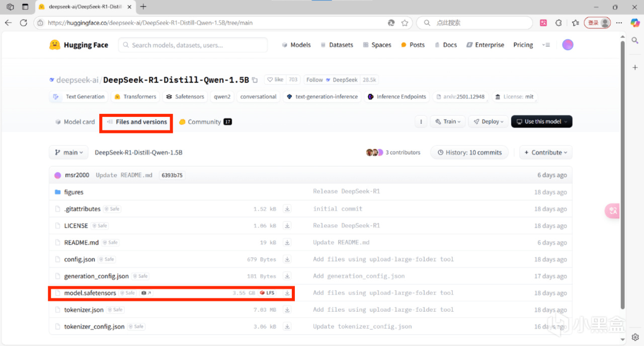Screen dimensions: 644x346
Task: Open sidebar settings gear at bottom right
Action: tap(635, 337)
